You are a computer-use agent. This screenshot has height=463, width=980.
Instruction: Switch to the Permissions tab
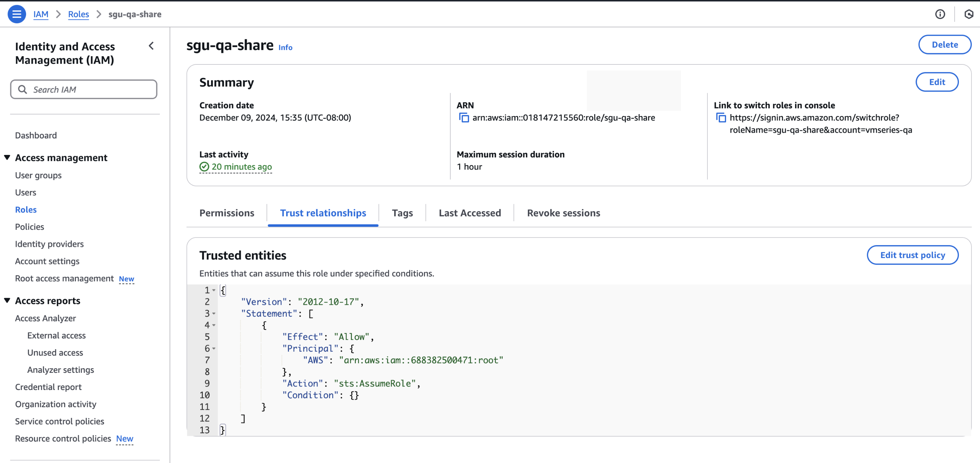coord(227,213)
